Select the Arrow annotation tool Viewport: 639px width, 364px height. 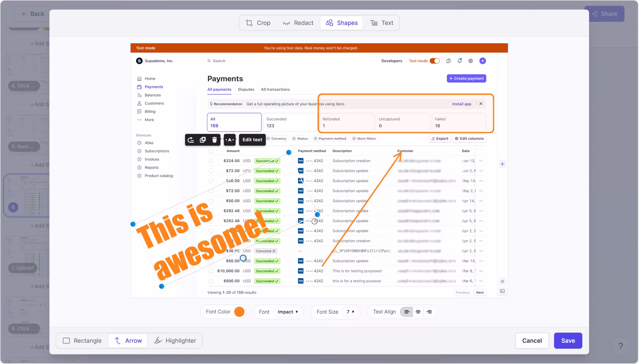coord(128,340)
